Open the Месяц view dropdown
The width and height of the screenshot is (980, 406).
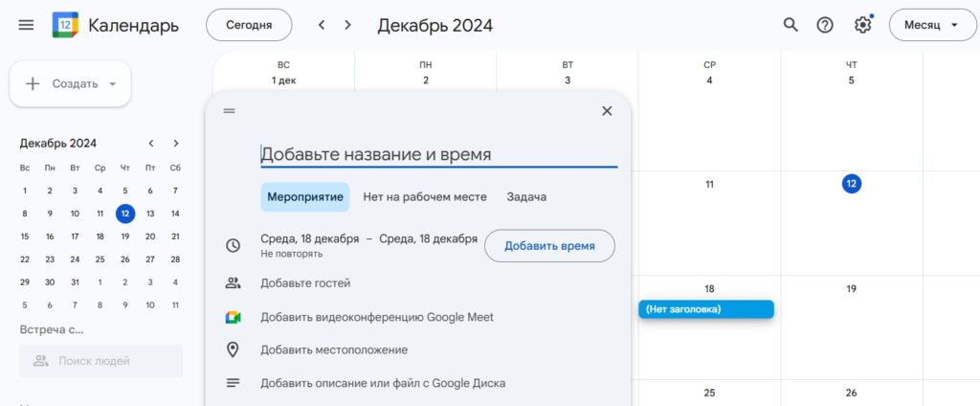933,25
